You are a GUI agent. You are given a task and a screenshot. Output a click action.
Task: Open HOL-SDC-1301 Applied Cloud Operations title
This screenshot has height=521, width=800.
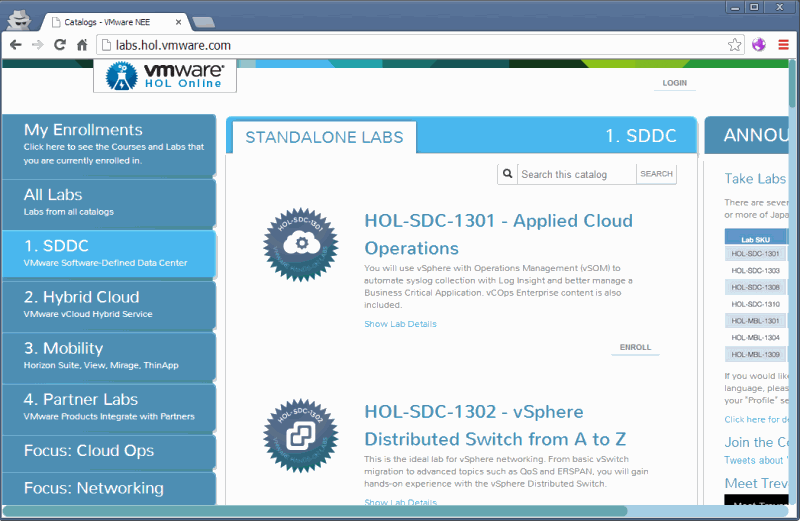[498, 234]
